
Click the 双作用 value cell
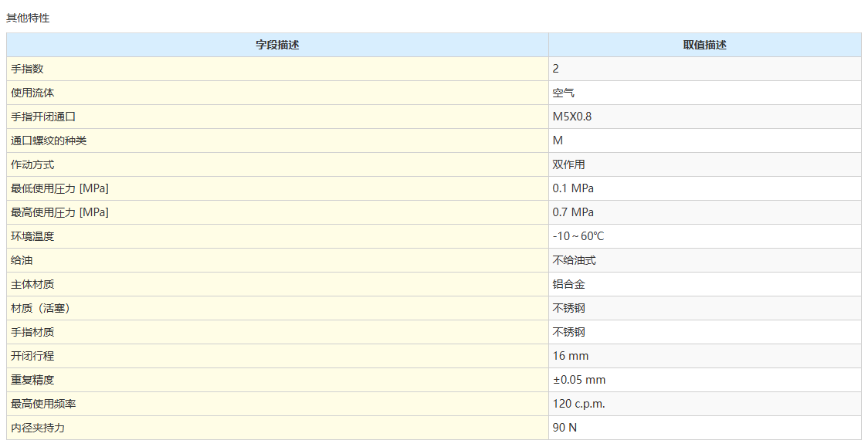pyautogui.click(x=569, y=164)
